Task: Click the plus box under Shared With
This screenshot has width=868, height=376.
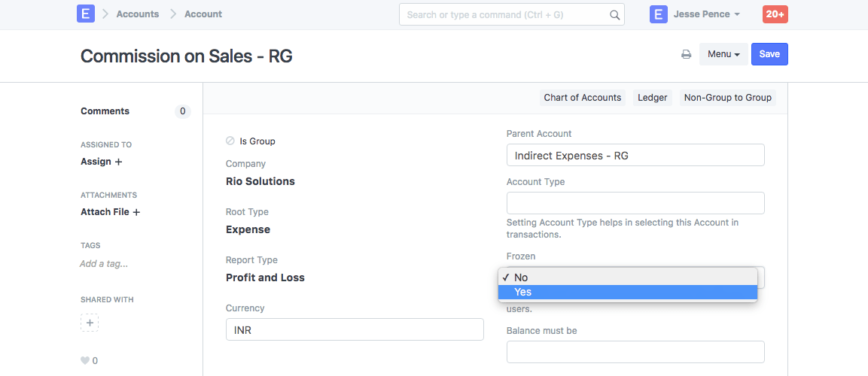Action: coord(90,323)
